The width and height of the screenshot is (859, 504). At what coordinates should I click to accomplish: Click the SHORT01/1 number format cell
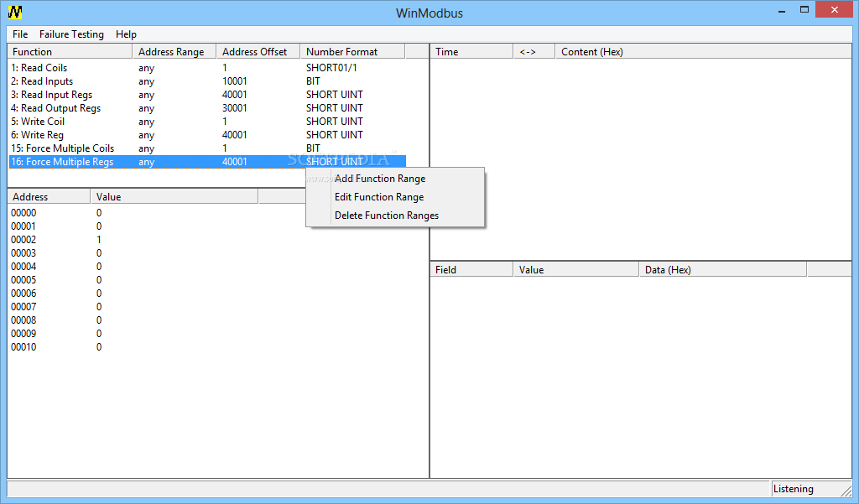coord(331,68)
